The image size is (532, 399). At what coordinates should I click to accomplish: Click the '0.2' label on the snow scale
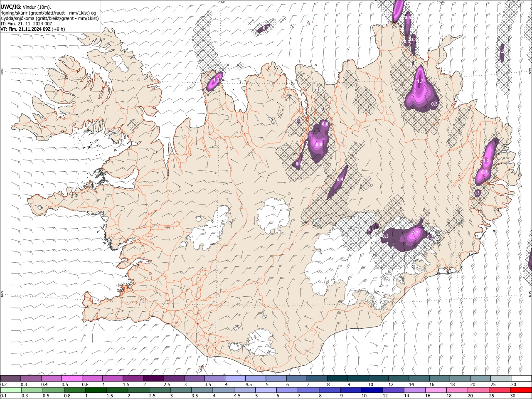4,384
